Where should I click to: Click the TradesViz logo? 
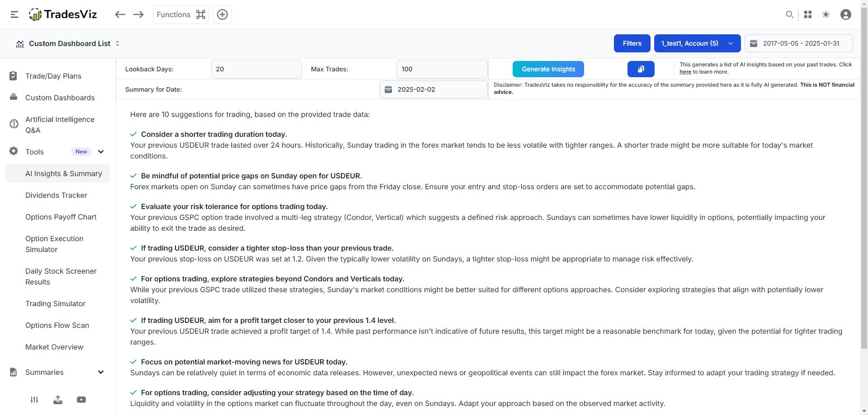tap(63, 14)
